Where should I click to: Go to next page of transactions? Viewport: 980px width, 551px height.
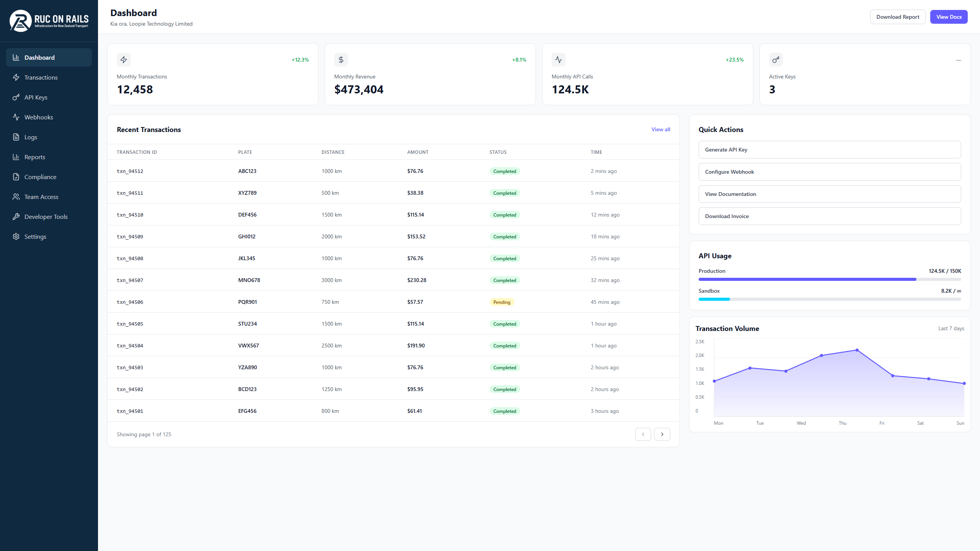click(x=662, y=434)
